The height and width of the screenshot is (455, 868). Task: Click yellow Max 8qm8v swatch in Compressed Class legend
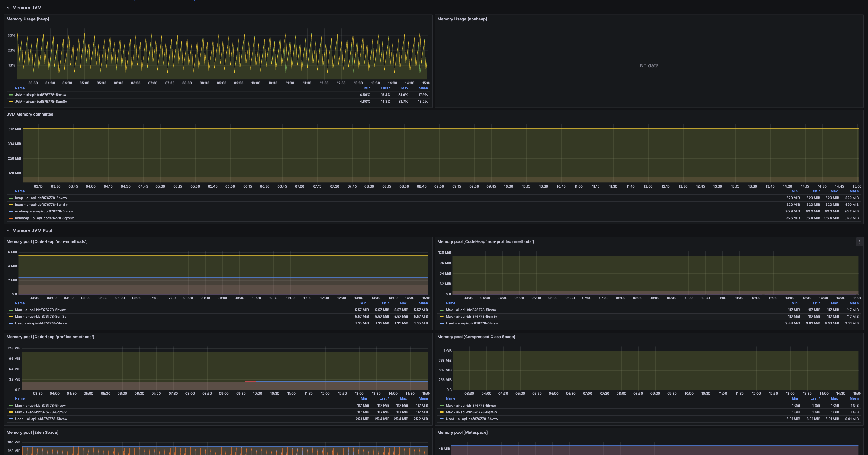[442, 412]
